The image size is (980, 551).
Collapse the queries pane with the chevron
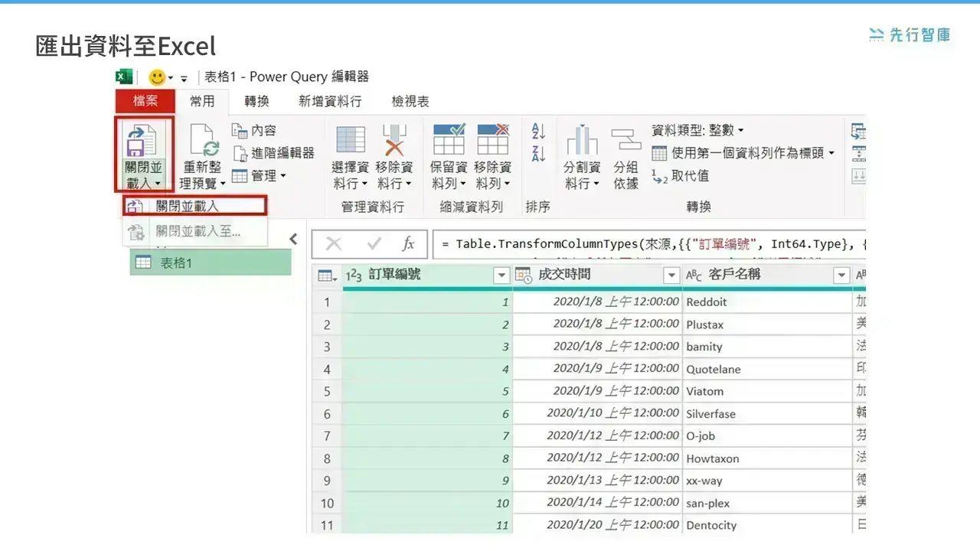293,240
